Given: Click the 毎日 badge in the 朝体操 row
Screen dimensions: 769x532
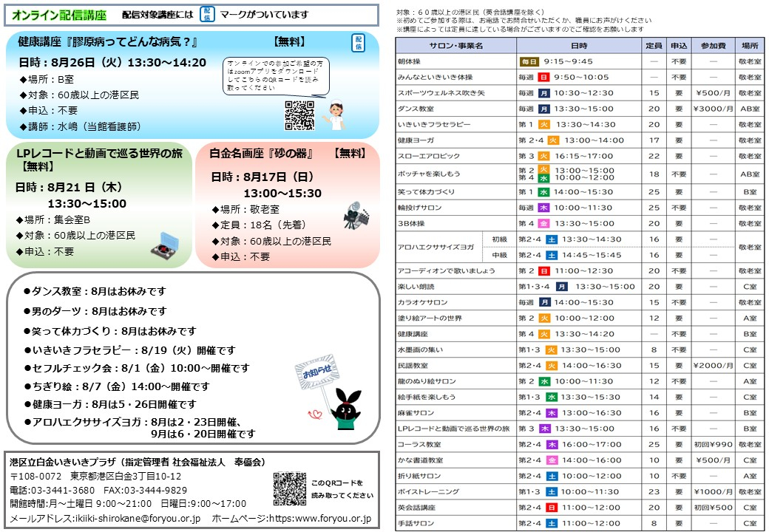Looking at the screenshot, I should pos(529,62).
